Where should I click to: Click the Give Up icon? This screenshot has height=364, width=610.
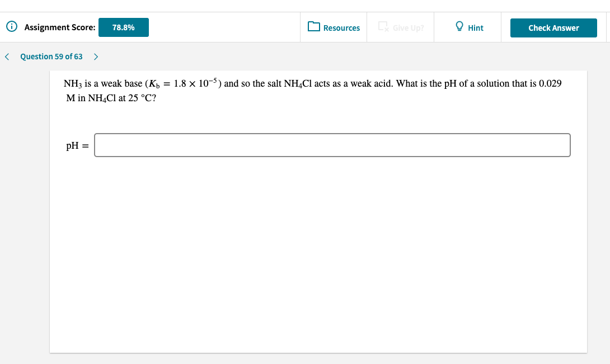tap(383, 26)
